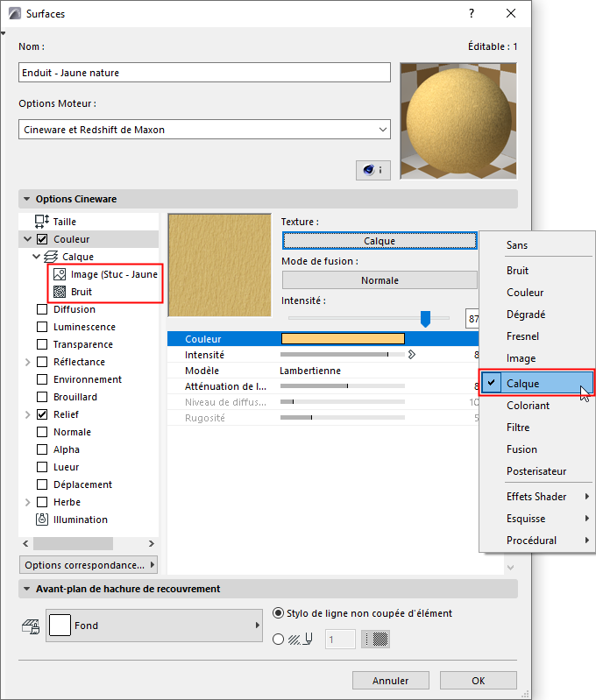Click the Surfaces dialog help question mark
The image size is (596, 700).
pos(472,13)
